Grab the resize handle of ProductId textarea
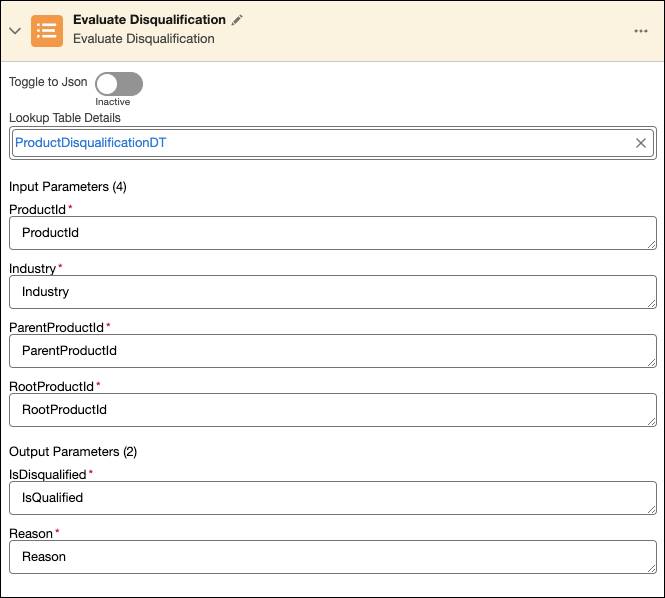The height and width of the screenshot is (598, 665). coord(651,244)
